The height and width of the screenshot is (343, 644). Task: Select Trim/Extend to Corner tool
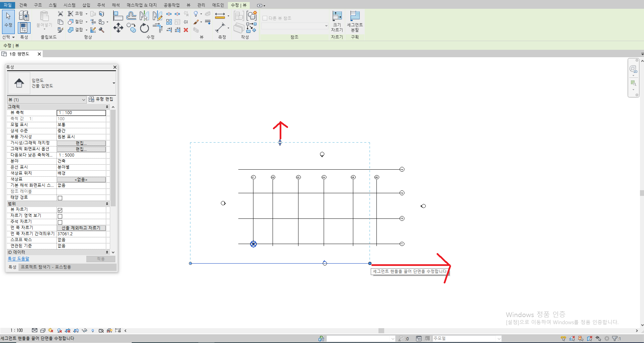(157, 28)
